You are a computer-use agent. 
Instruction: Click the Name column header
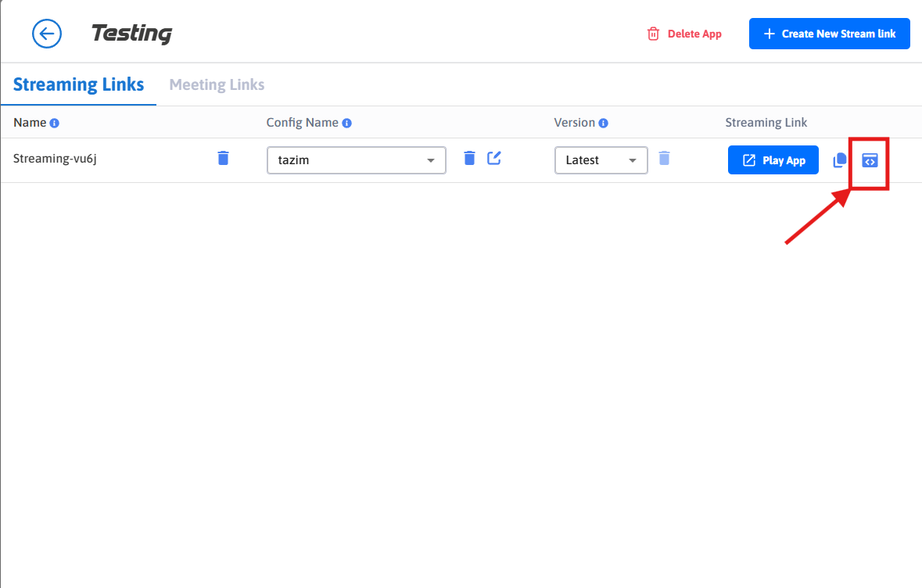[x=30, y=122]
